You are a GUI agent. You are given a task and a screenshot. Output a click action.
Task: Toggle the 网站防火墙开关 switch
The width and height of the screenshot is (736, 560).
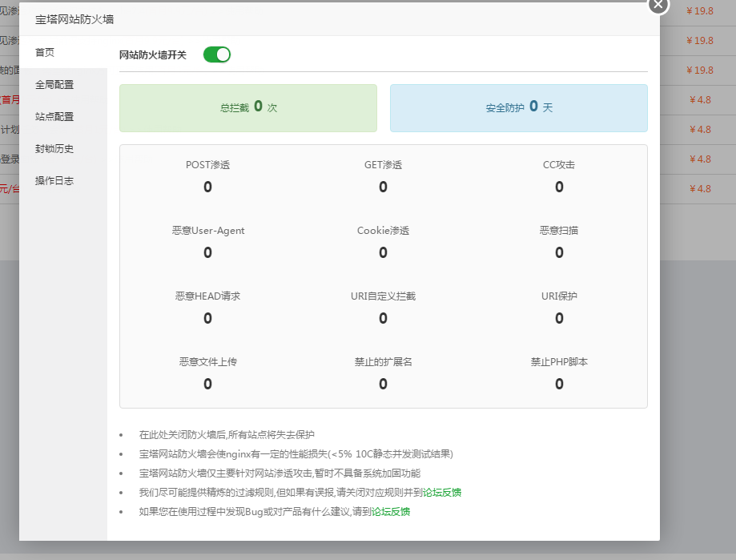217,54
